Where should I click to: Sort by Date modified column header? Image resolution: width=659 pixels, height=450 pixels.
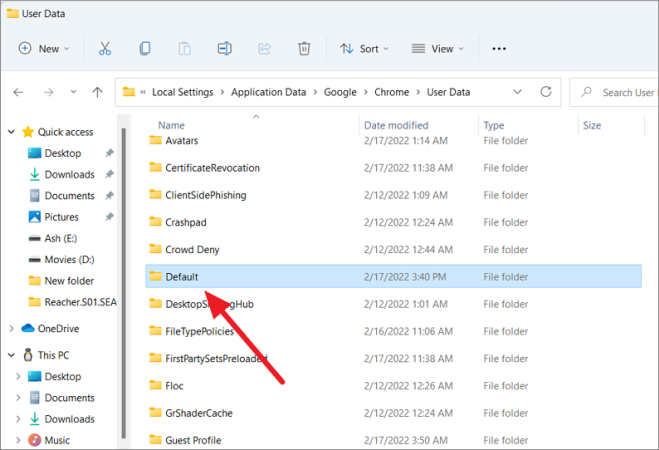point(396,125)
